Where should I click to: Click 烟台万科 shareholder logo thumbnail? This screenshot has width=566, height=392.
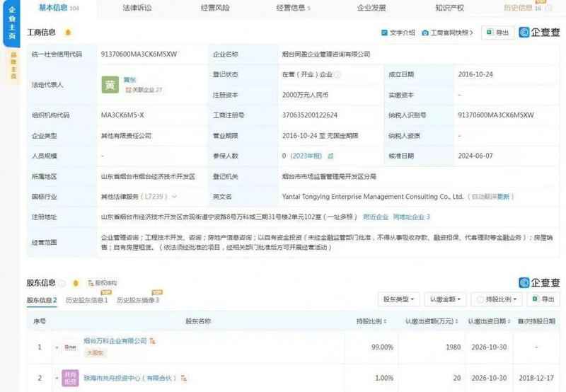point(70,347)
